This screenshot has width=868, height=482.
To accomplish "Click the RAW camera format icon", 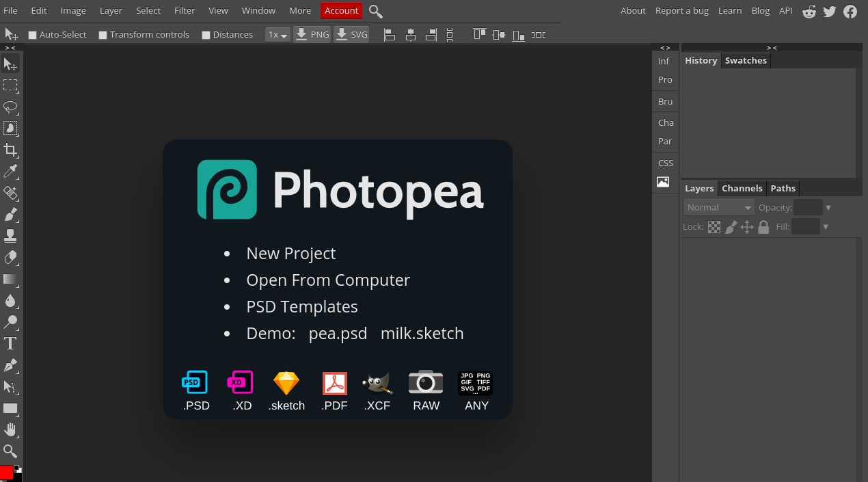I will click(x=426, y=382).
